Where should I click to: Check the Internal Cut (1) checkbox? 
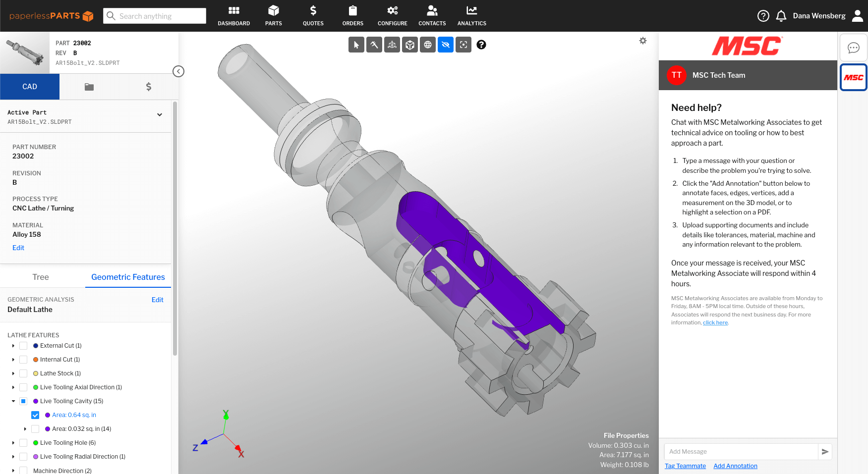pos(23,360)
